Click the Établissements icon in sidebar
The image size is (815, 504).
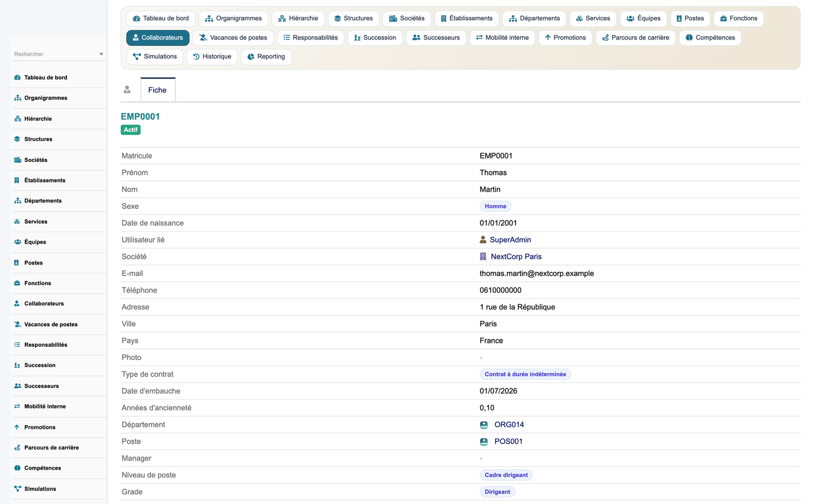17,180
